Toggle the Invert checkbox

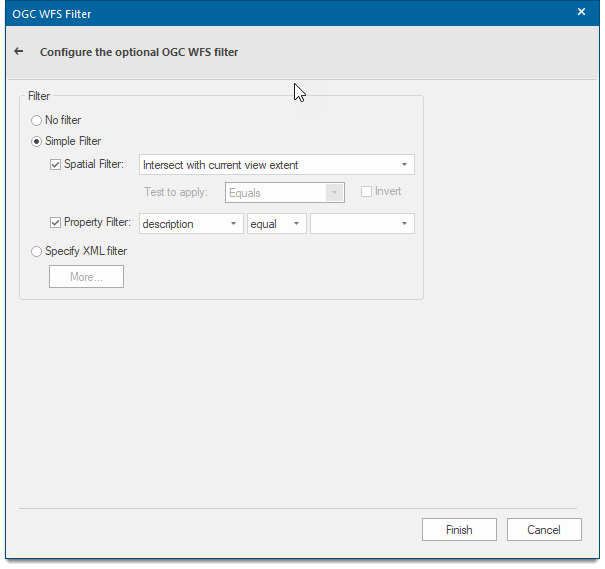tap(367, 192)
